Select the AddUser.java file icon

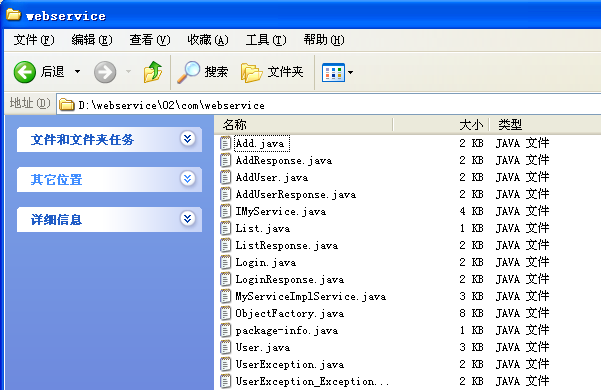coord(225,177)
